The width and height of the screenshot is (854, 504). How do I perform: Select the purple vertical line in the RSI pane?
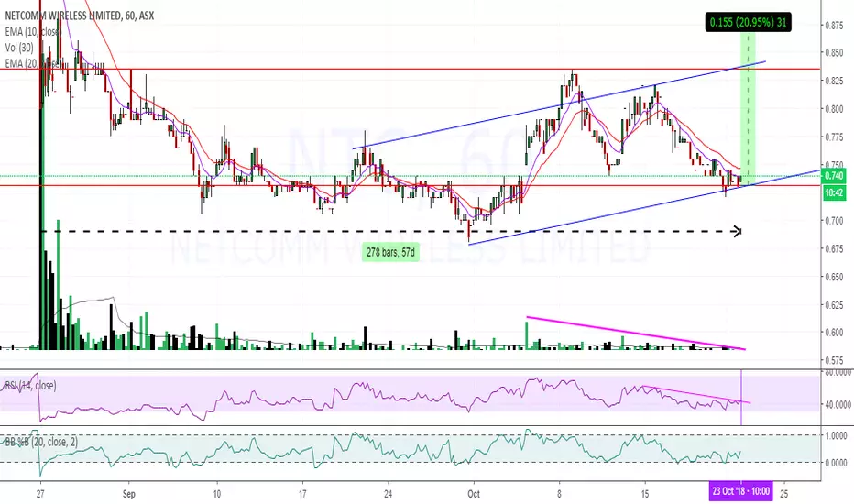(741, 397)
